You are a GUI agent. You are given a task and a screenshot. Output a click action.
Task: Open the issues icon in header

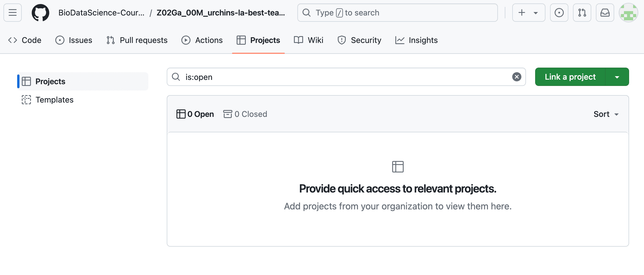coord(559,13)
